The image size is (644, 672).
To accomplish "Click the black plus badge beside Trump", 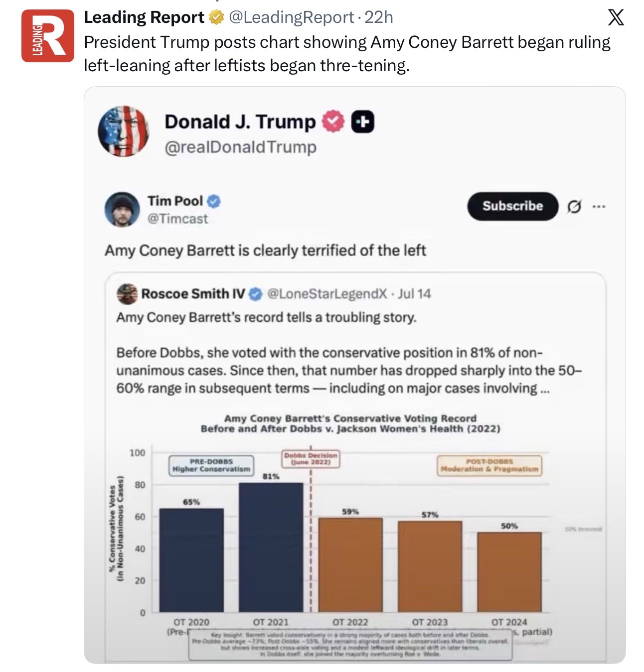I will click(x=363, y=122).
